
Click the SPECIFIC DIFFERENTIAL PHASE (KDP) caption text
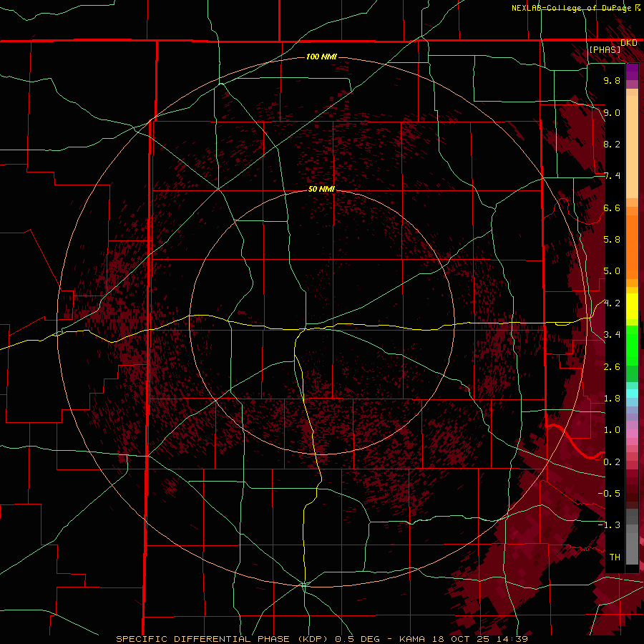pyautogui.click(x=223, y=639)
